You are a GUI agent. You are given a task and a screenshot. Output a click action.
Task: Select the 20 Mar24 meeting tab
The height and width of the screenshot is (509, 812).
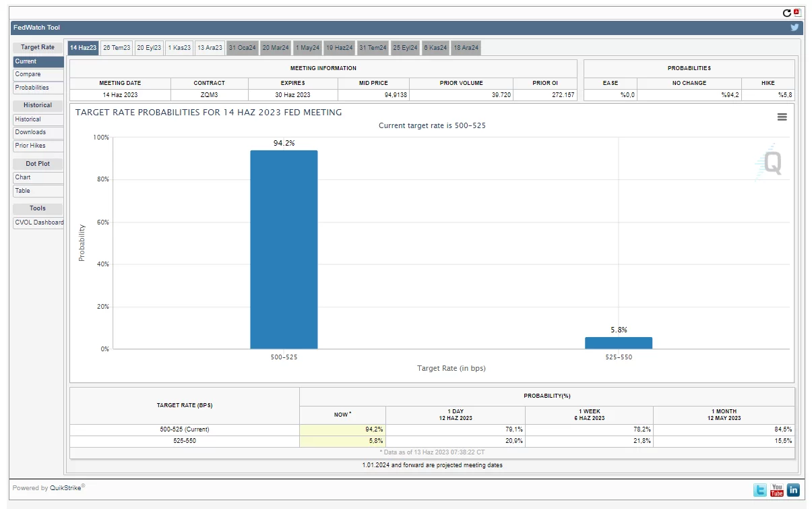(x=276, y=48)
